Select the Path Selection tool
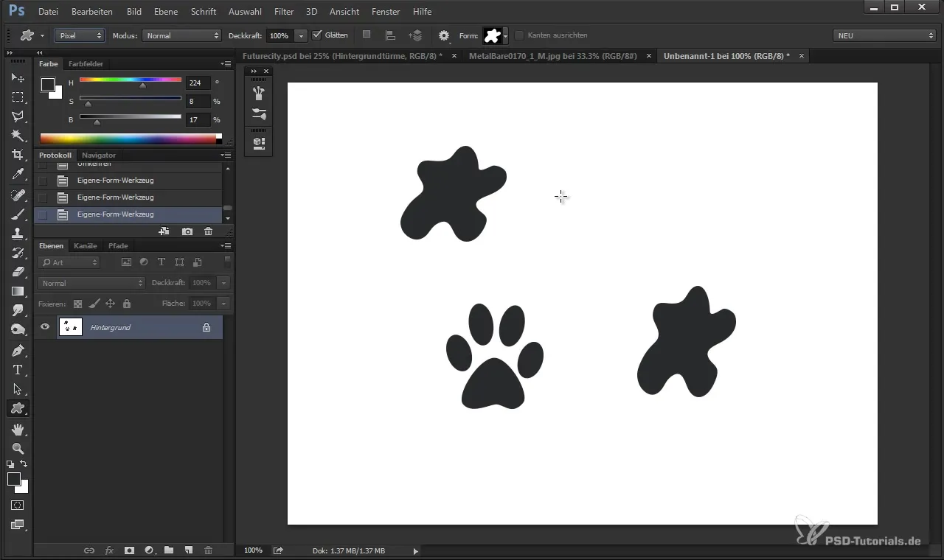Image resolution: width=944 pixels, height=560 pixels. [18, 389]
